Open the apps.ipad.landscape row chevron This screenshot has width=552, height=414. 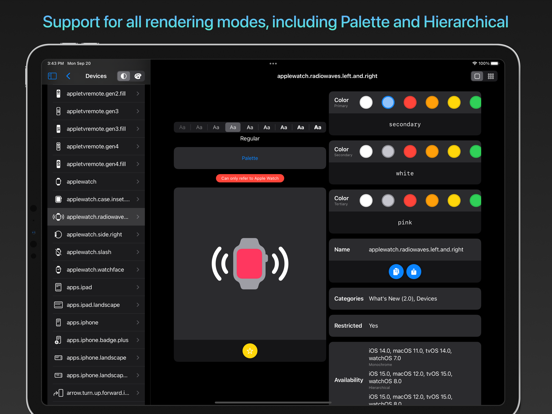point(138,305)
